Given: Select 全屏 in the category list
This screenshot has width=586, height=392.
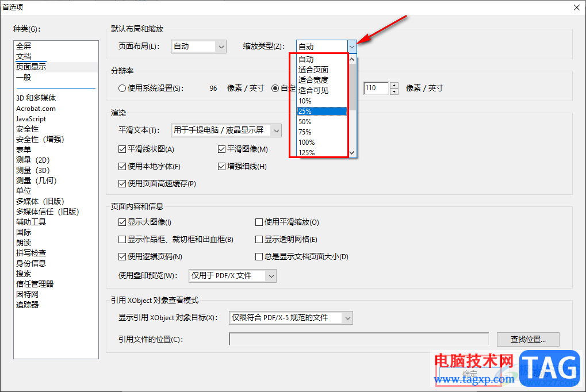Looking at the screenshot, I should 24,46.
